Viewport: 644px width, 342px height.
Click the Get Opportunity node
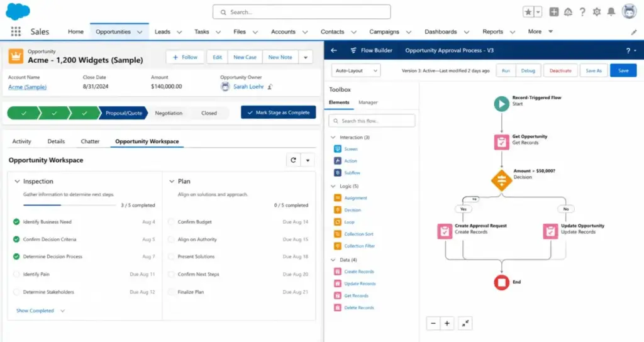tap(501, 142)
